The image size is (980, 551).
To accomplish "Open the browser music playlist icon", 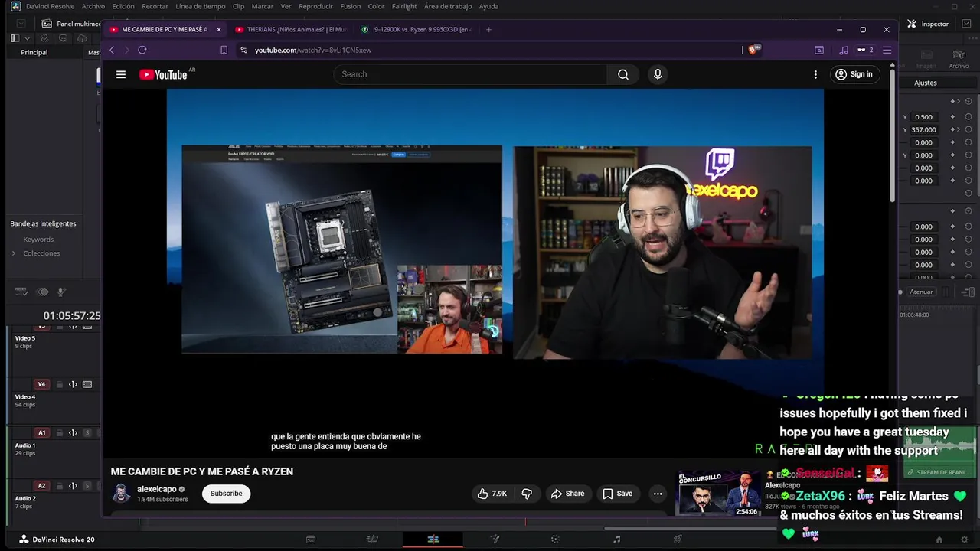I will pos(844,50).
